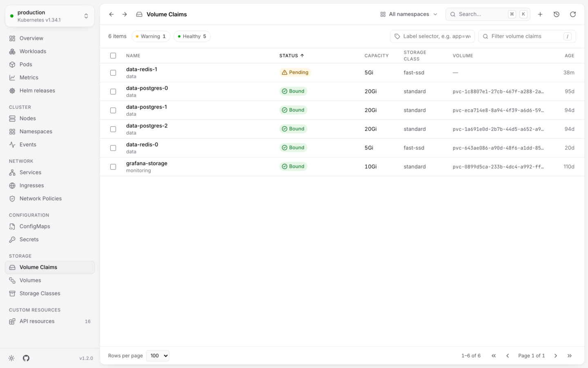Click the tag icon in label selector
This screenshot has height=368, width=588.
click(397, 36)
